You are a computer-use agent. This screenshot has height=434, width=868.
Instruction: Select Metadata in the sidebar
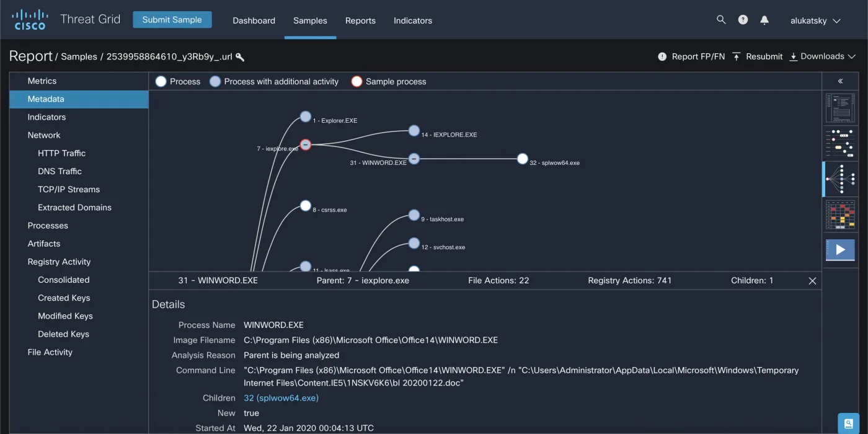[x=79, y=99]
